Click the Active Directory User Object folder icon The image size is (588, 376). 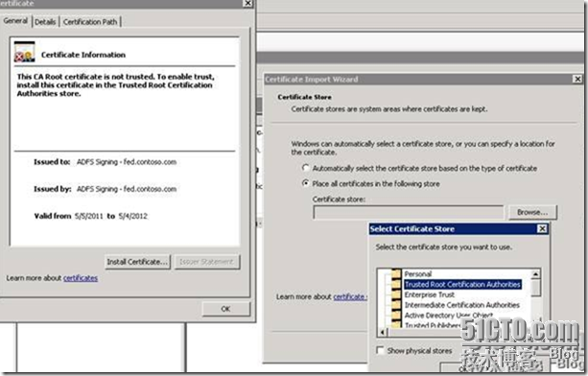tap(396, 316)
